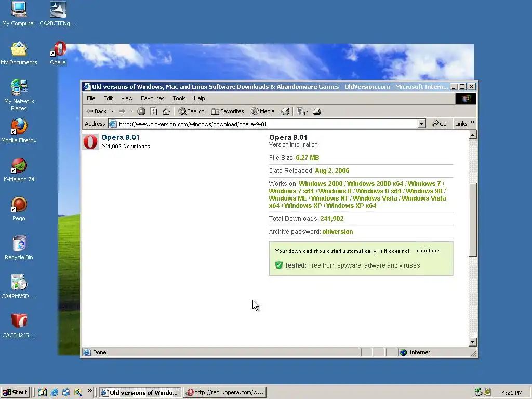Open the Edit menu
The width and height of the screenshot is (532, 399).
(108, 98)
